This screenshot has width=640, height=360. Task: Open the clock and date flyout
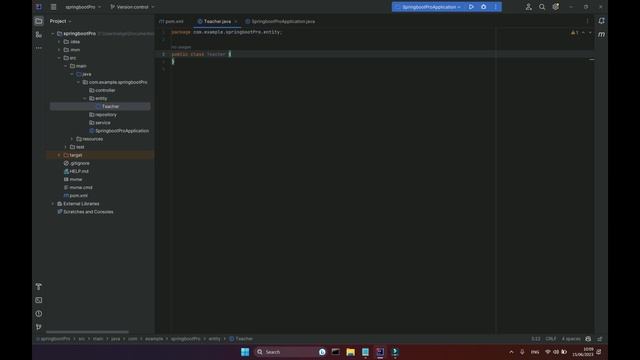point(583,352)
